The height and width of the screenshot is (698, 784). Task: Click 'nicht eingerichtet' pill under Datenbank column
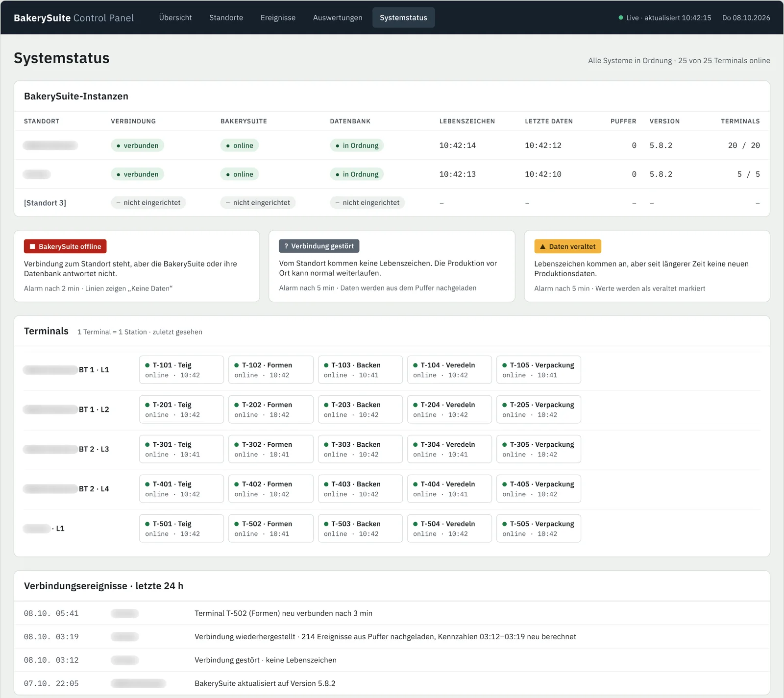coord(367,203)
